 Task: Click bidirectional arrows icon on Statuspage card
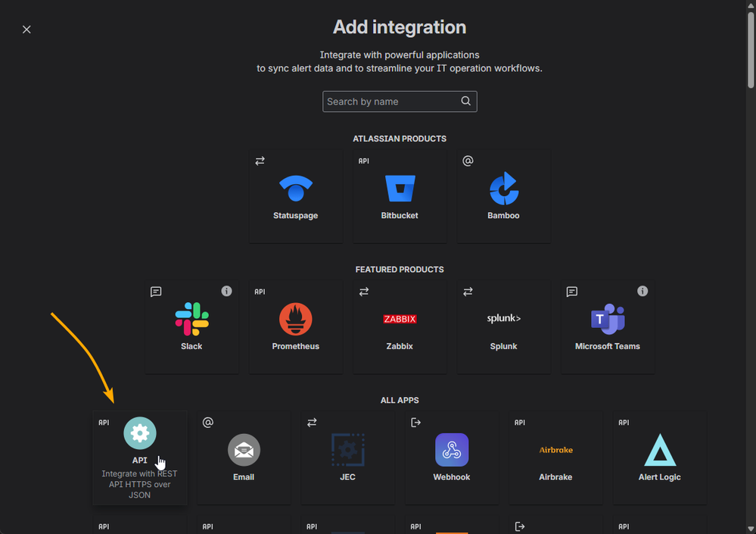pos(260,161)
